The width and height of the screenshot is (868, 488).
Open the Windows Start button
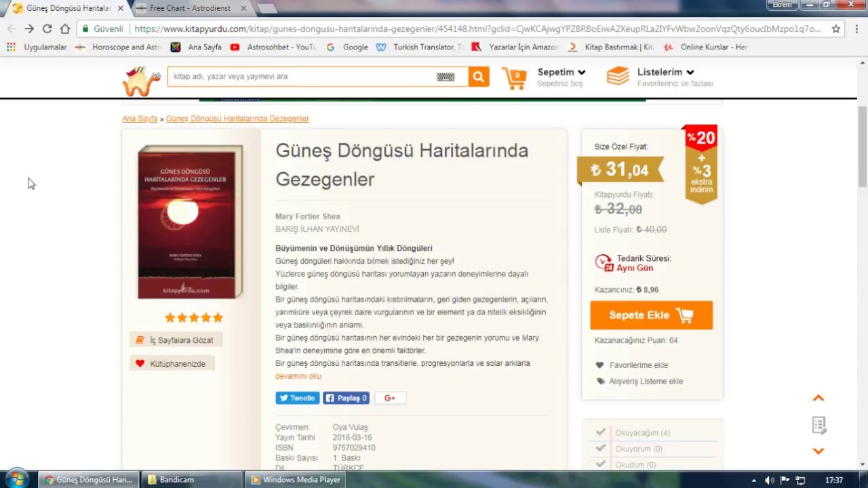pyautogui.click(x=16, y=479)
